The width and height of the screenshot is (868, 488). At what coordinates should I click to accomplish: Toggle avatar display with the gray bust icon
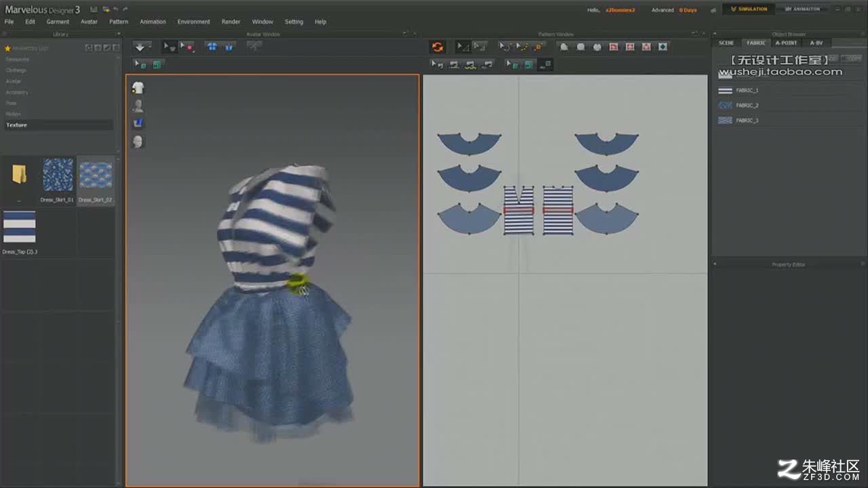138,105
